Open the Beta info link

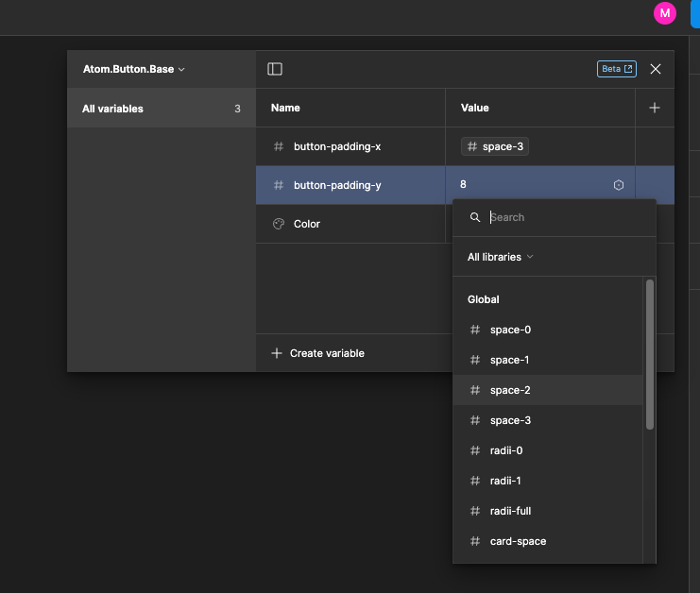pos(617,69)
